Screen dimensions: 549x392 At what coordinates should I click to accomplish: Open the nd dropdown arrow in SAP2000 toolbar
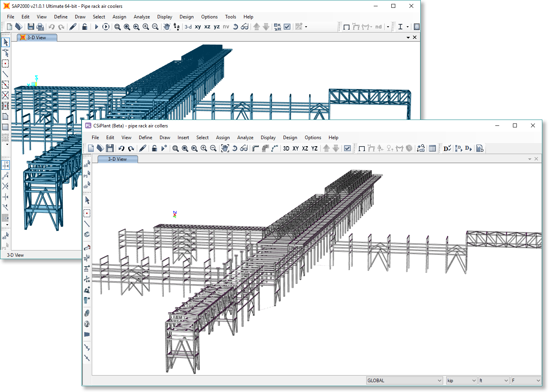pos(388,27)
